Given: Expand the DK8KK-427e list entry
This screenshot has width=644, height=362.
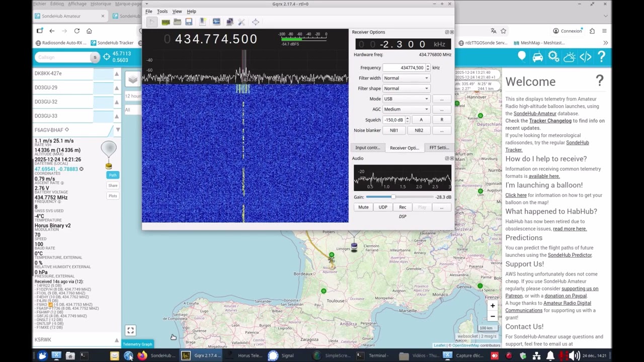Looking at the screenshot, I should pyautogui.click(x=117, y=74).
